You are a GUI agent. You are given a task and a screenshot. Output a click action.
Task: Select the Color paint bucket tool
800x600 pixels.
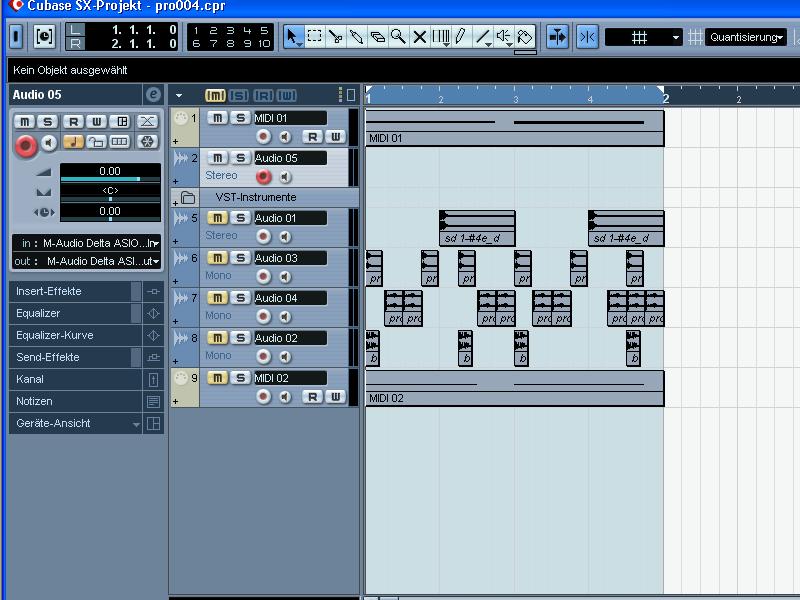click(x=524, y=37)
